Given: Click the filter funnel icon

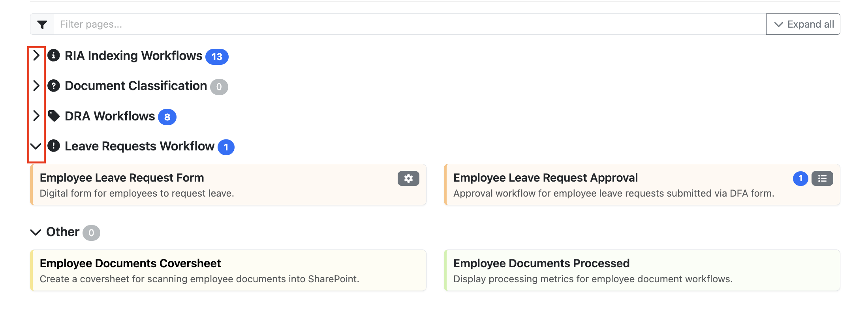Looking at the screenshot, I should click(42, 24).
